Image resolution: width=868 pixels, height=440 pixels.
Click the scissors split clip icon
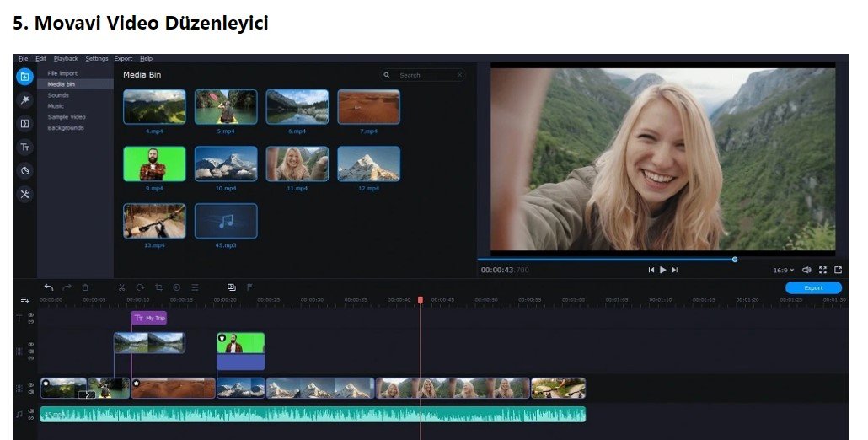(121, 287)
